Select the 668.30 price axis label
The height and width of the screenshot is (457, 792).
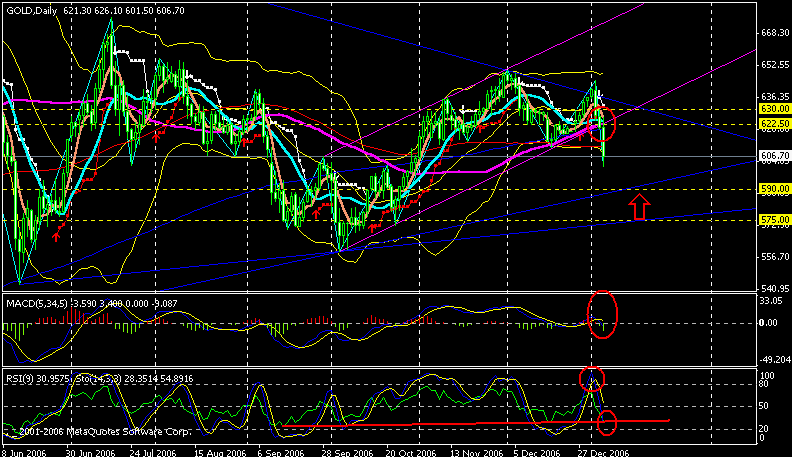point(775,33)
